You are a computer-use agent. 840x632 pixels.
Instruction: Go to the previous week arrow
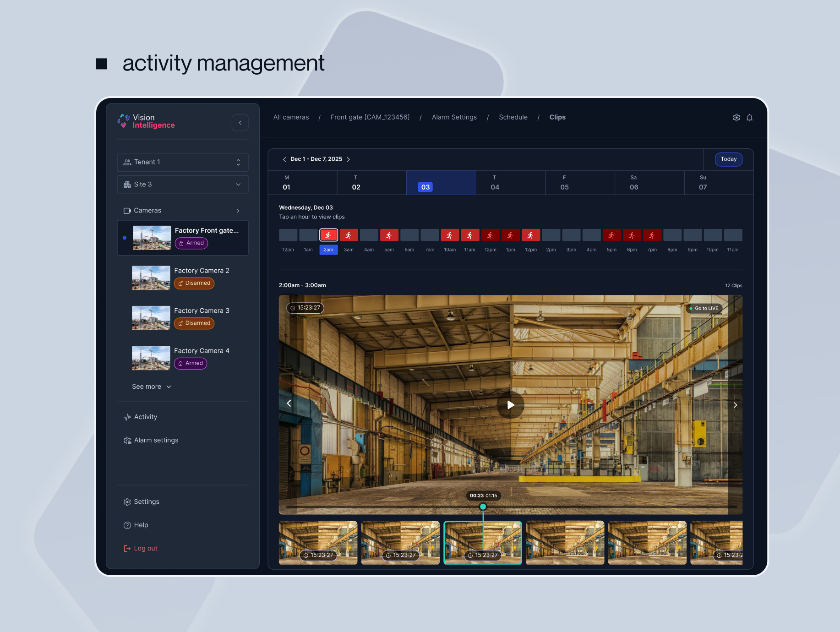pos(284,159)
